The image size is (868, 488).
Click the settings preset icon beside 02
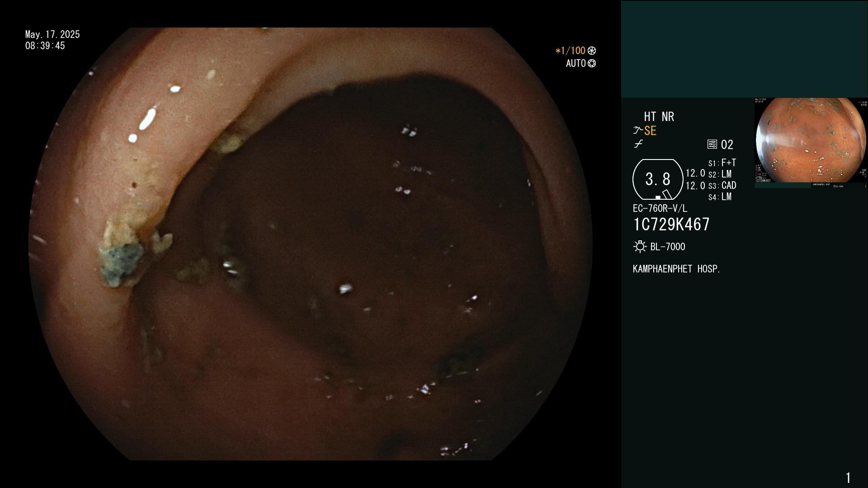(x=712, y=144)
